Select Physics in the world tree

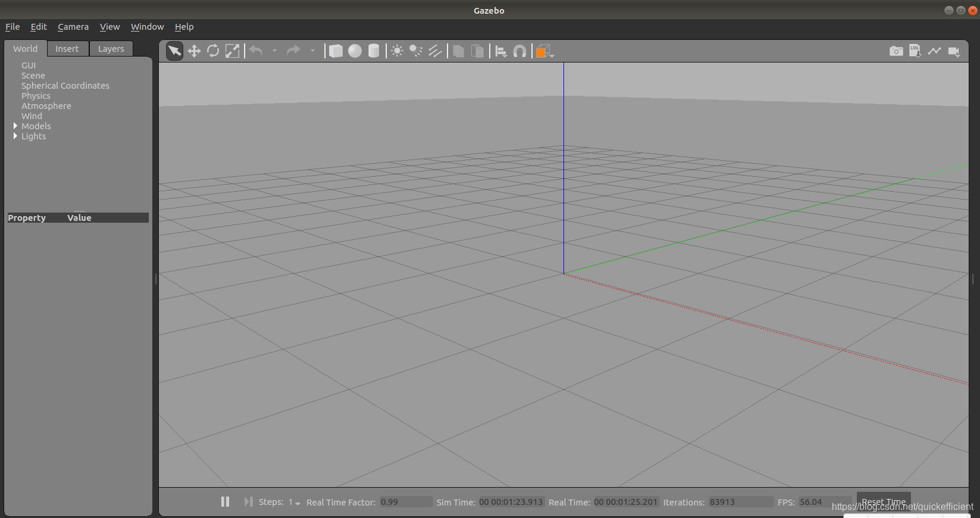point(36,96)
